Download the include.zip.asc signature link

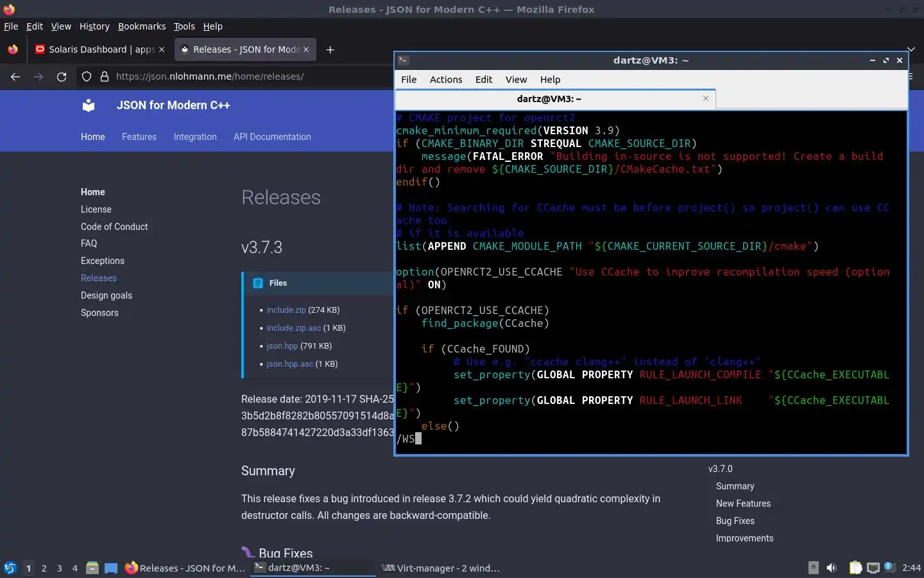coord(294,328)
